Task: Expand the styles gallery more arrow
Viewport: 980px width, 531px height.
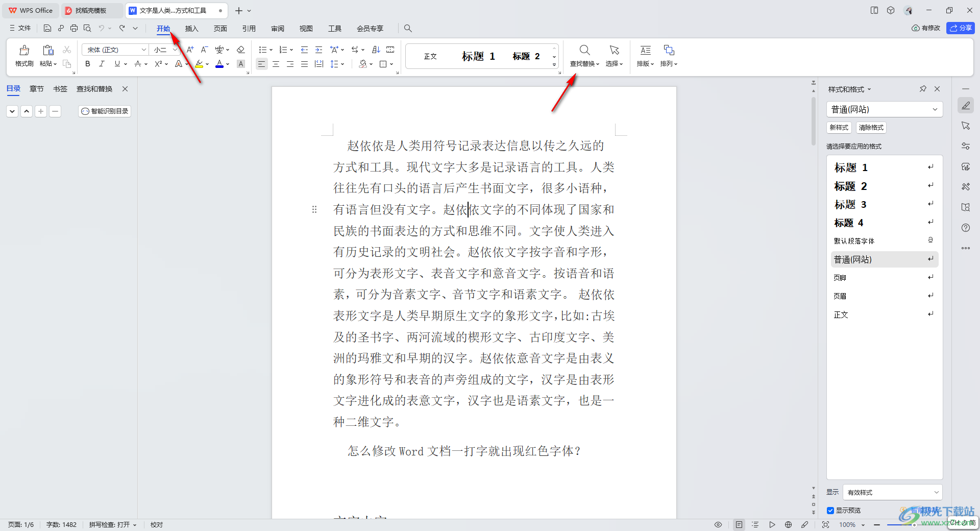Action: [x=554, y=65]
